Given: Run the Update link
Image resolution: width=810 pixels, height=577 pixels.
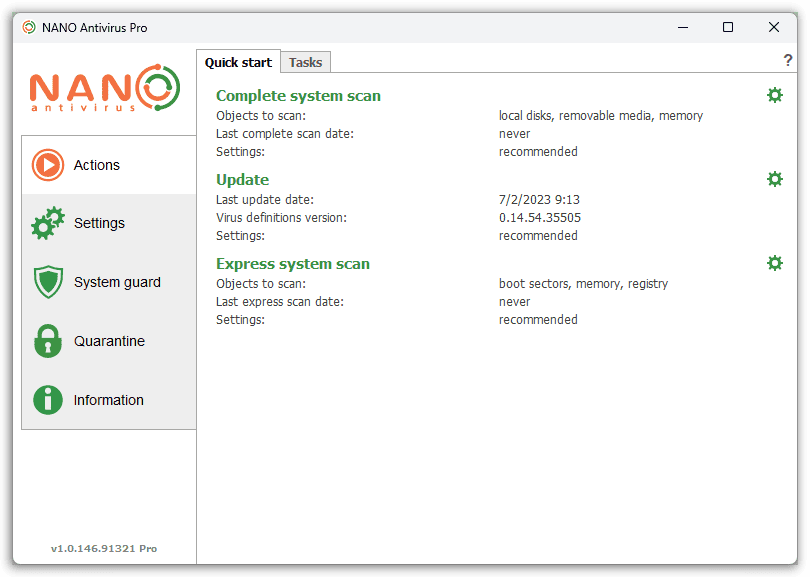Looking at the screenshot, I should click(x=242, y=180).
